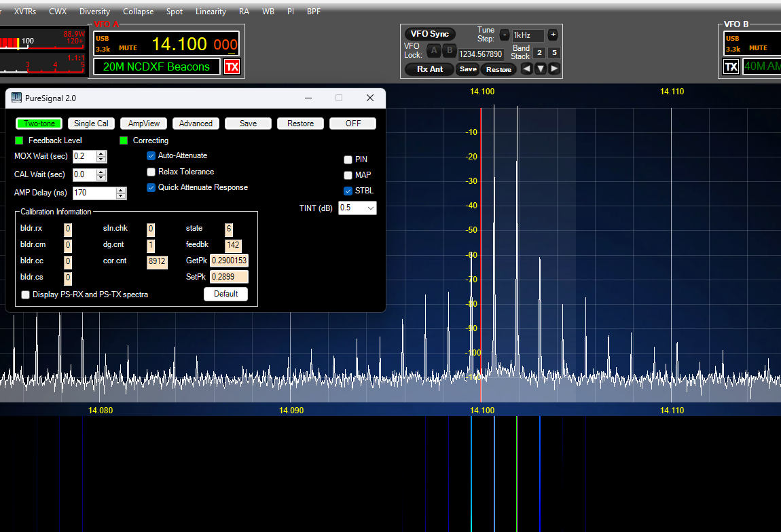This screenshot has width=781, height=532.
Task: Click the VFO B TX indicator
Action: tap(731, 66)
